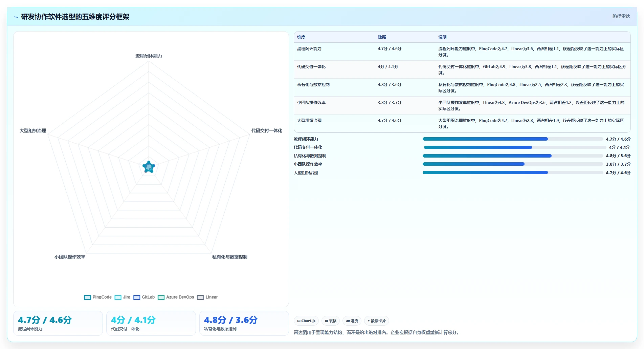644x349 pixels.
Task: Toggle the PingCode legend swatch
Action: tap(87, 297)
